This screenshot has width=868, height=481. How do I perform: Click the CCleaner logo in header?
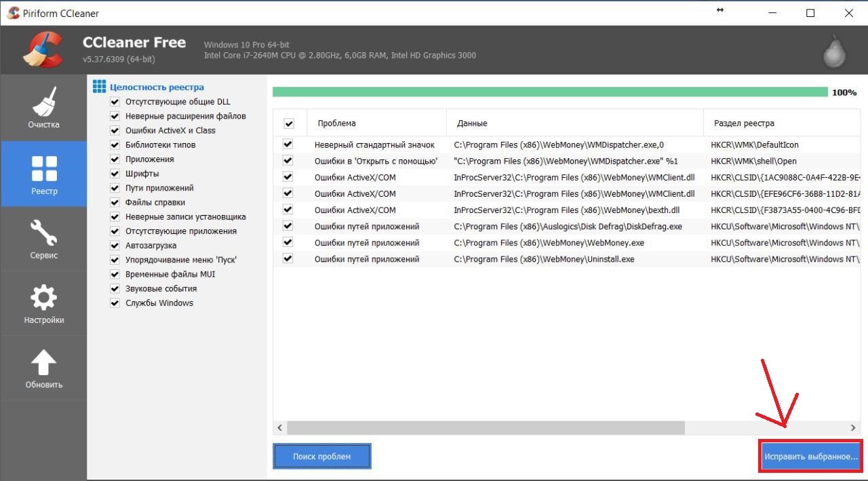pos(42,51)
